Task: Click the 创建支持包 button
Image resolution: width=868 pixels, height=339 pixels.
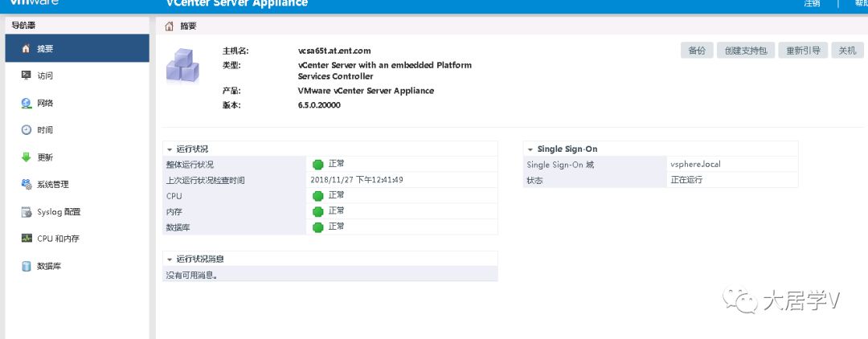Action: [x=746, y=51]
